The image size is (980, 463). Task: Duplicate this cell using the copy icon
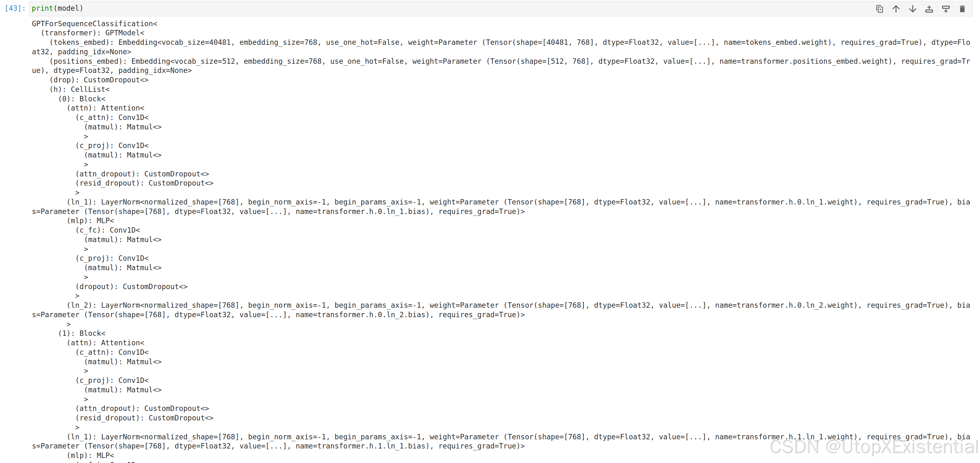(879, 9)
